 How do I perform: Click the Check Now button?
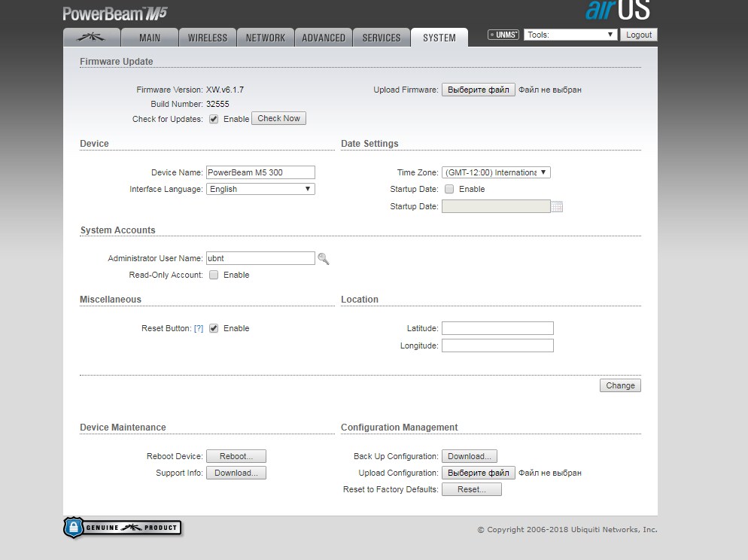pyautogui.click(x=278, y=118)
